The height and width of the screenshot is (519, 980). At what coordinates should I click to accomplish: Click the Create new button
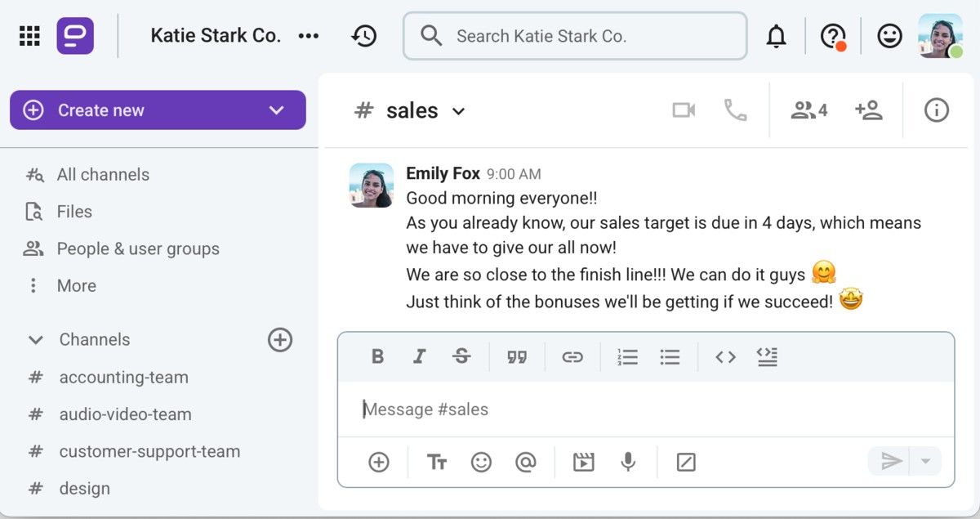(102, 110)
